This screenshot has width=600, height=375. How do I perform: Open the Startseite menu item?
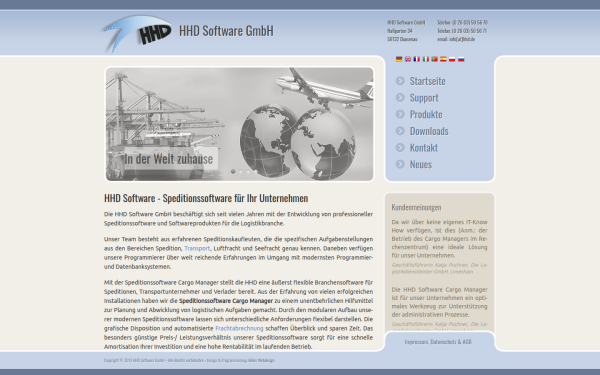click(x=427, y=81)
